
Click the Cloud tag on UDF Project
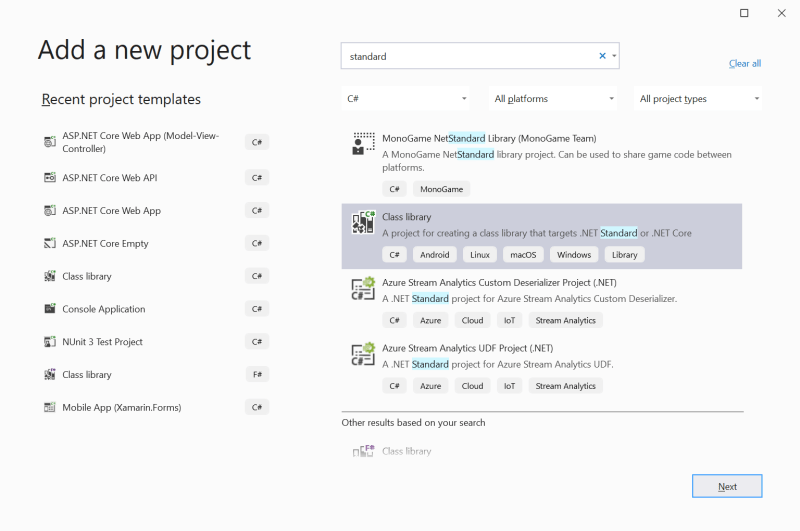tap(472, 386)
